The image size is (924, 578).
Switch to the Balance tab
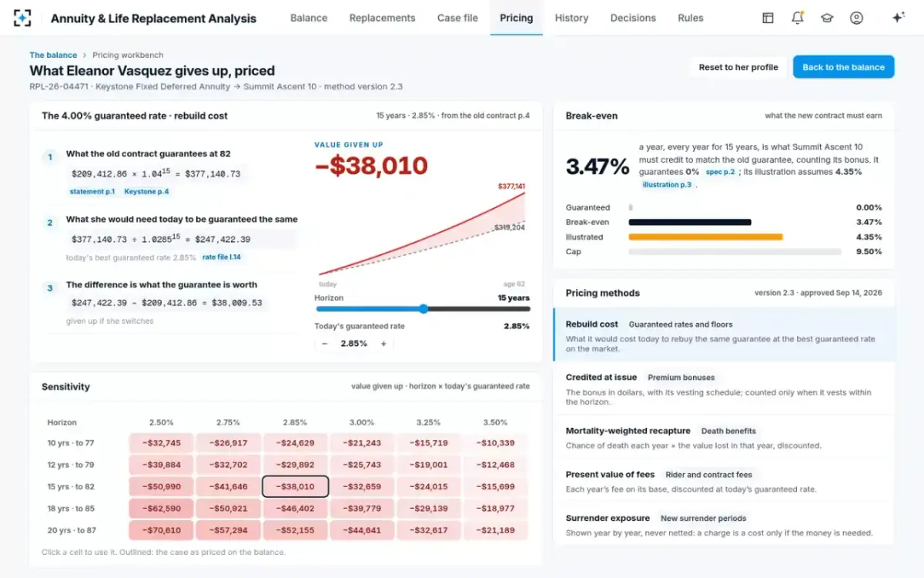pos(309,18)
